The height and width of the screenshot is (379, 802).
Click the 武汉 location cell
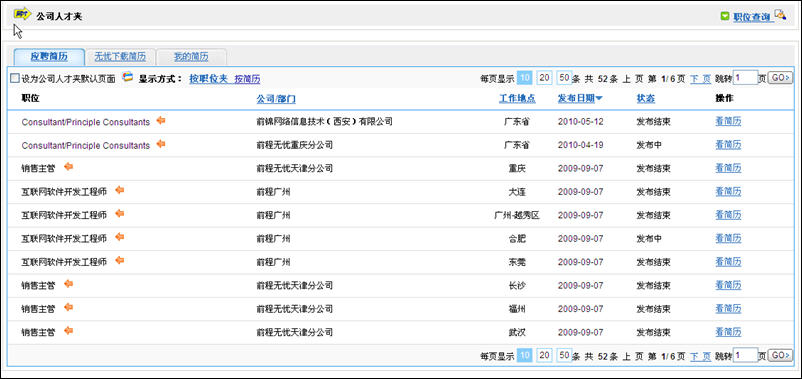(517, 332)
